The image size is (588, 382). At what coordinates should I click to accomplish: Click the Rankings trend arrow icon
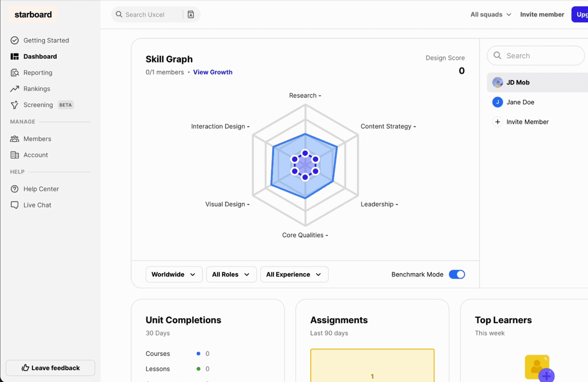coord(15,89)
